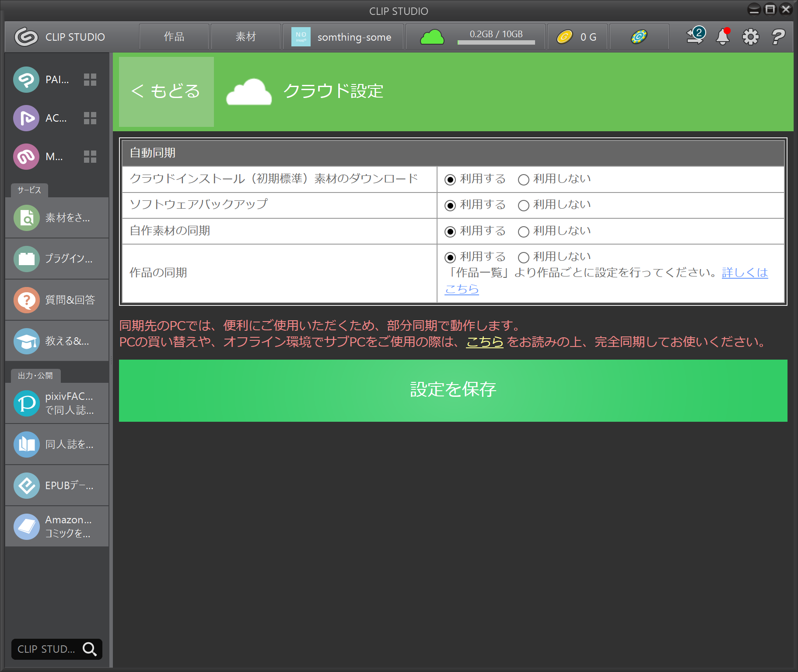
Task: Click the gold coin balance icon
Action: 564,37
